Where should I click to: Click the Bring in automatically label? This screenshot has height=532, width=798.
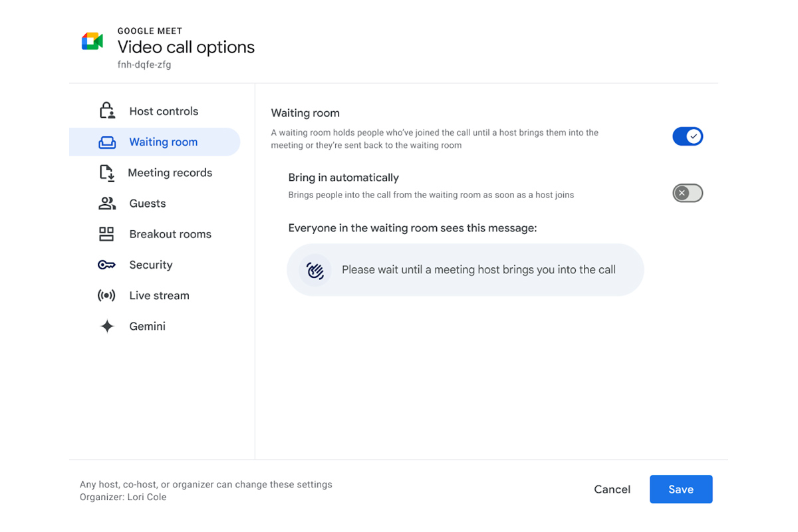coord(343,178)
